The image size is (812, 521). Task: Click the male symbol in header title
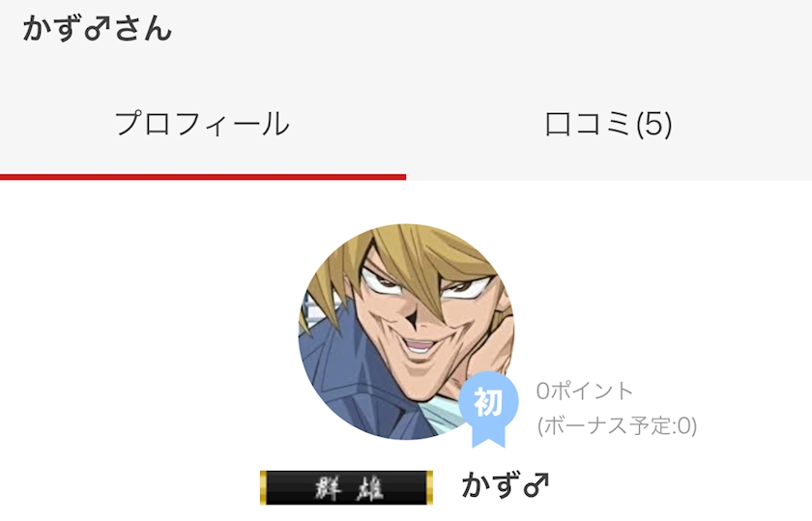pyautogui.click(x=98, y=28)
